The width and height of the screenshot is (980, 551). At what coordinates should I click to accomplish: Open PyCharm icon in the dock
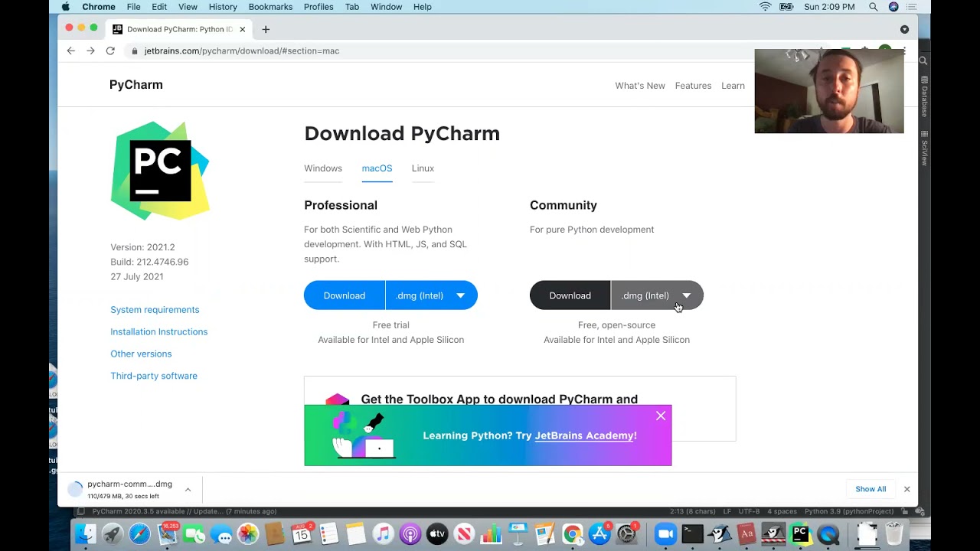click(x=800, y=533)
